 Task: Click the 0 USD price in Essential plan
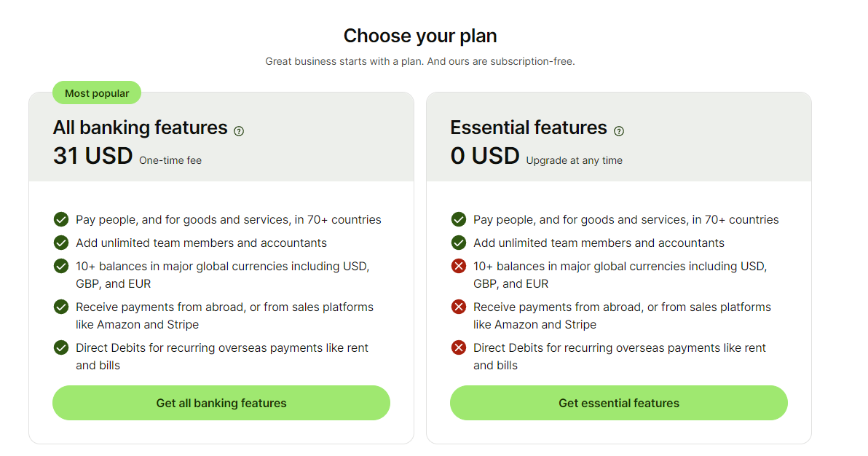pyautogui.click(x=485, y=156)
